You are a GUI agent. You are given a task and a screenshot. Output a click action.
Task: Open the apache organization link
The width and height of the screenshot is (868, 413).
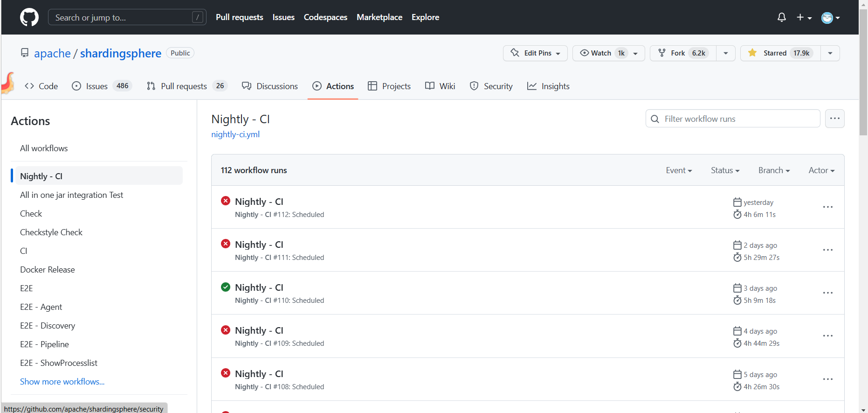[52, 53]
